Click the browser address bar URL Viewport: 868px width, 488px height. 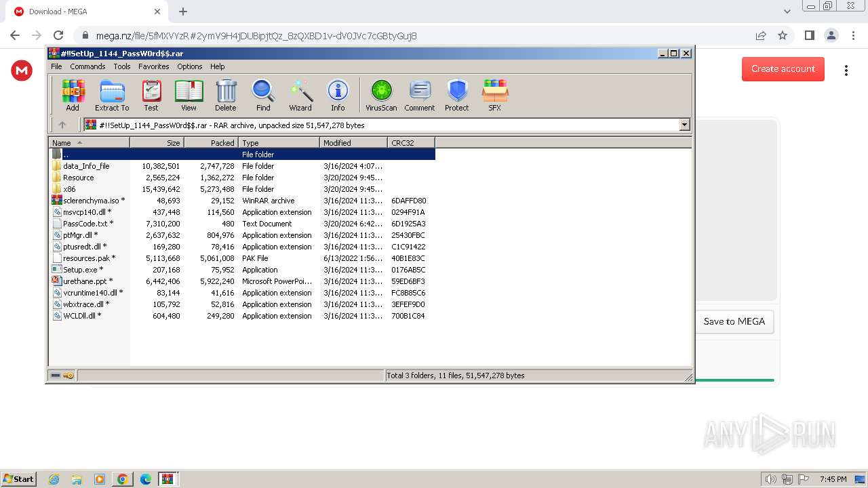pos(256,36)
